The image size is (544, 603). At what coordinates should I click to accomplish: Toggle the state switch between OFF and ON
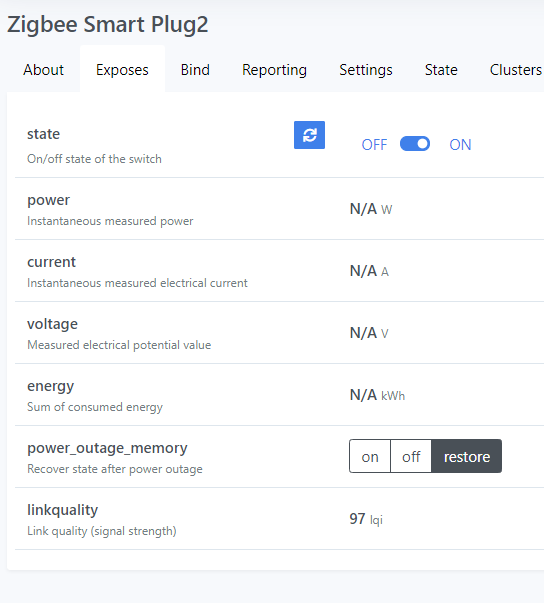coord(415,144)
